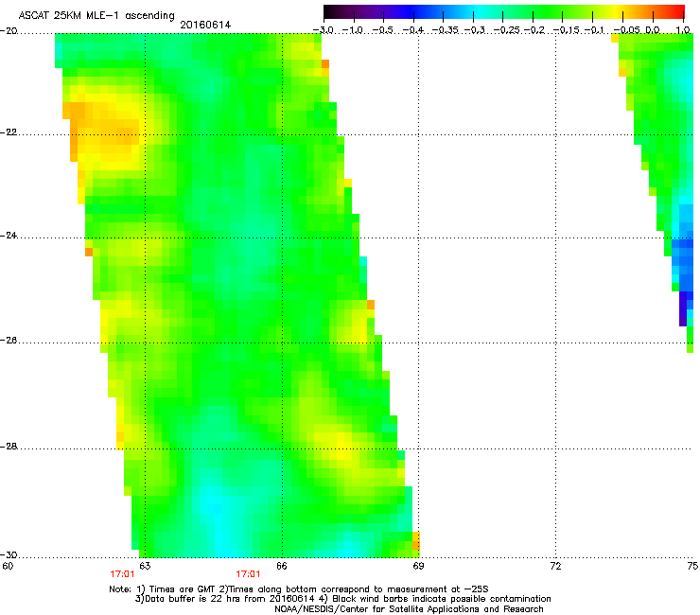Screen dimensions: 700x615
Task: Click the -0.15 color scale label
Action: [566, 30]
